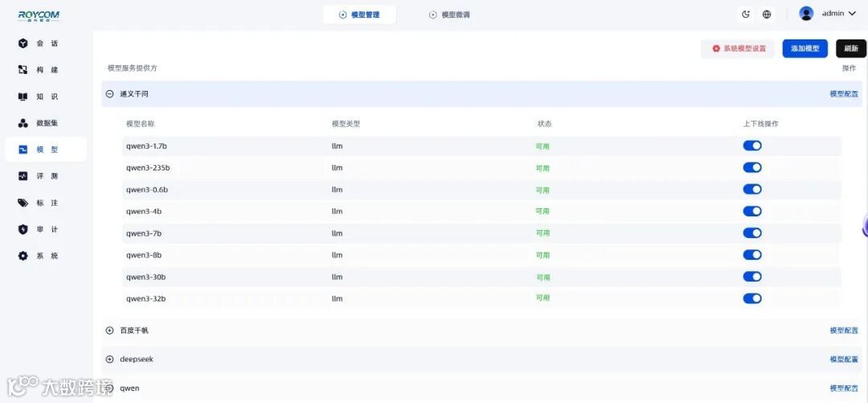Click the qwen3-32b model name
868x403 pixels.
[145, 298]
